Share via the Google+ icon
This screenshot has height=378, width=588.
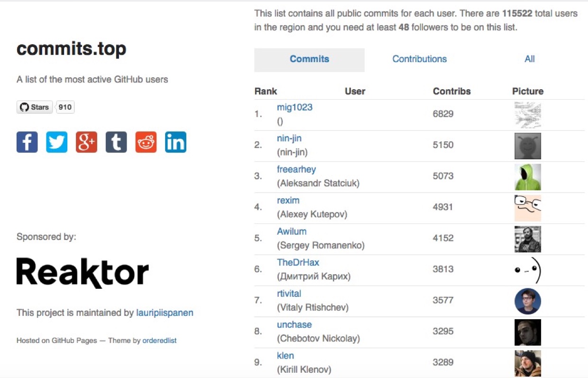coord(86,142)
